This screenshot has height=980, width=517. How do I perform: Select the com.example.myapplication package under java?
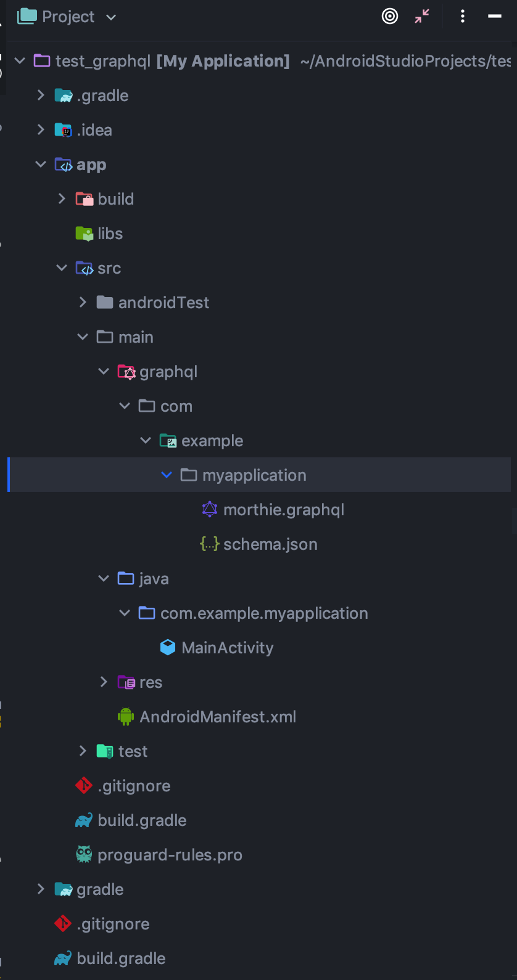[264, 613]
